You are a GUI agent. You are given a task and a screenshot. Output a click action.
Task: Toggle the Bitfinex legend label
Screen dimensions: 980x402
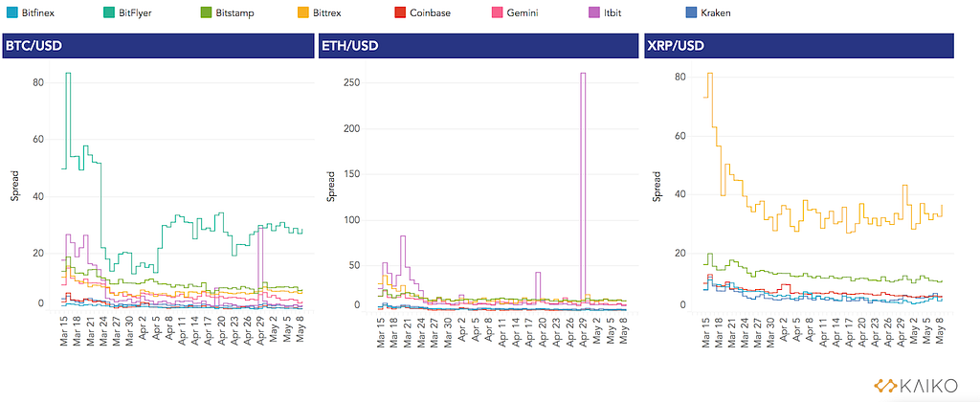click(38, 11)
